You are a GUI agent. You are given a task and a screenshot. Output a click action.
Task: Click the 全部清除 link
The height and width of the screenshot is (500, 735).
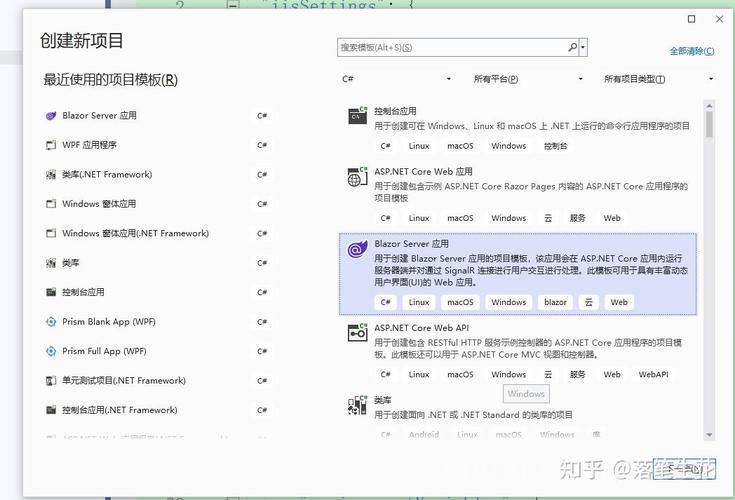692,51
